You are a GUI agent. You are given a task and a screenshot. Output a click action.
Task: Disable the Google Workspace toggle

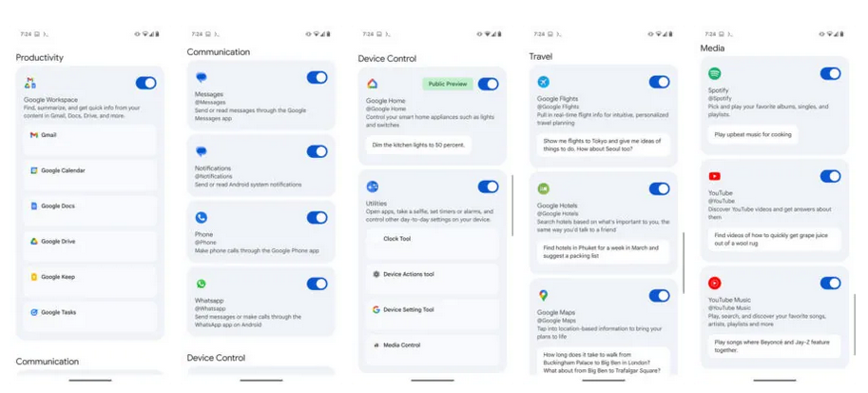tap(145, 84)
